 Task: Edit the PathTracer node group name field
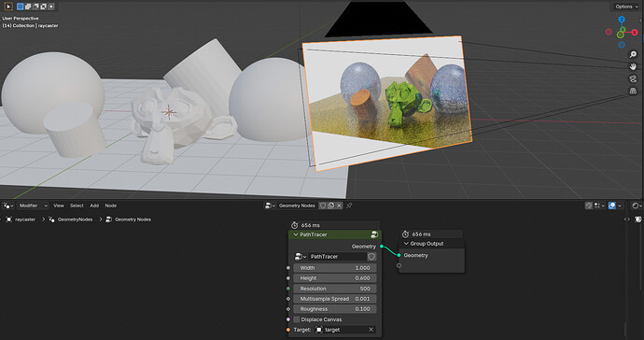click(338, 257)
